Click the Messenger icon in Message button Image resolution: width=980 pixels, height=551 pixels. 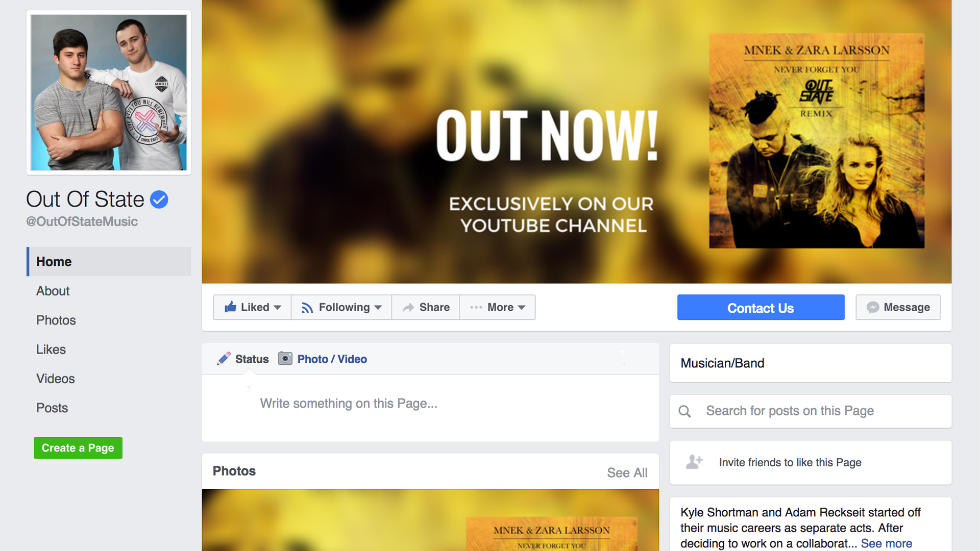(x=873, y=307)
